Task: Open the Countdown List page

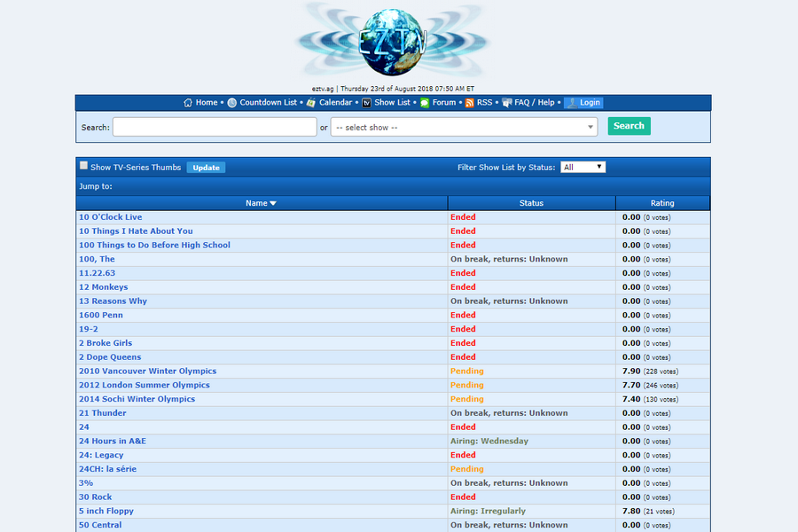Action: pyautogui.click(x=268, y=102)
